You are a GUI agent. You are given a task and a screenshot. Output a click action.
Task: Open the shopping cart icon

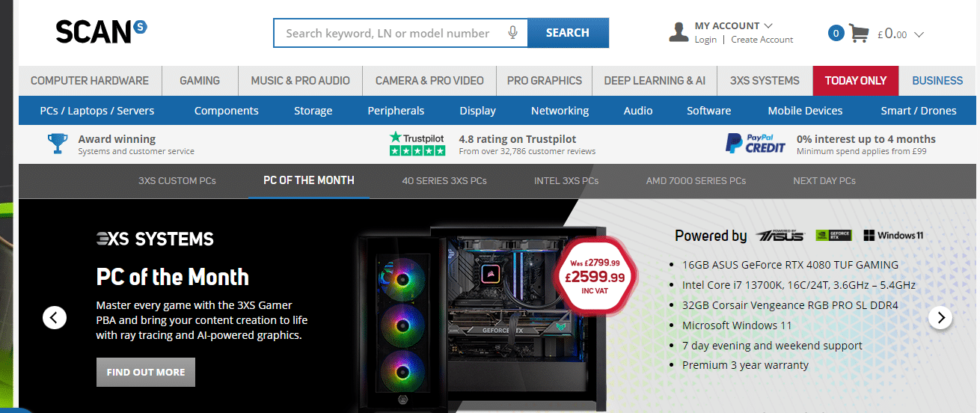859,33
